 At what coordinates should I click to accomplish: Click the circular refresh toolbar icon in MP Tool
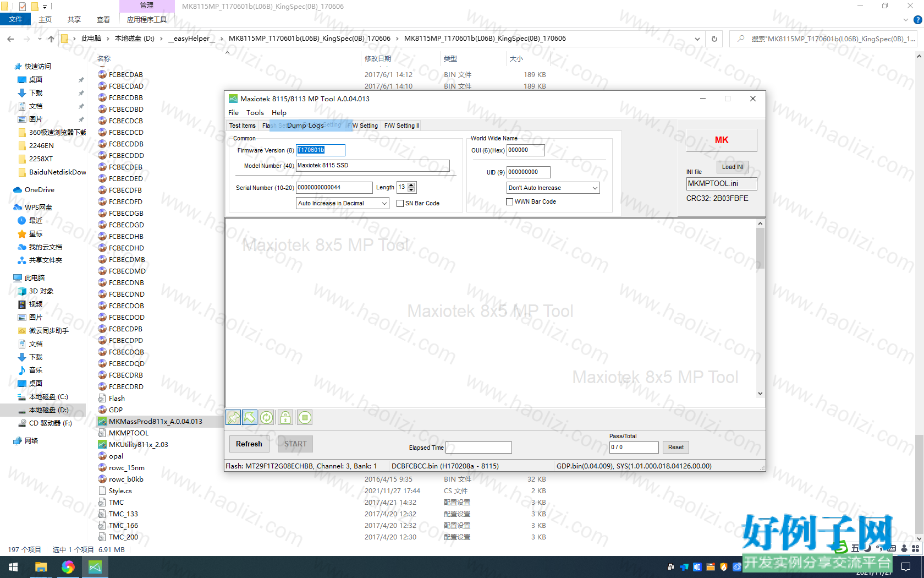tap(267, 418)
